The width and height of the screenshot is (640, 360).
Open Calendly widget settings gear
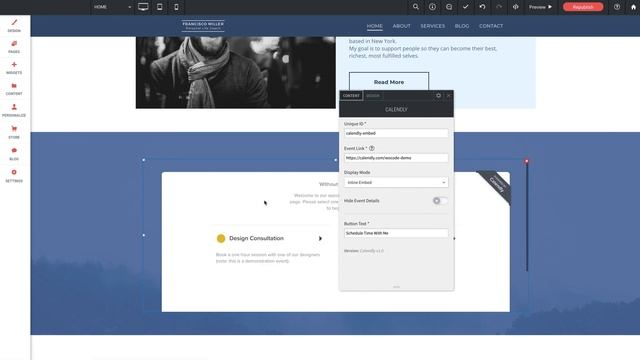pyautogui.click(x=438, y=96)
